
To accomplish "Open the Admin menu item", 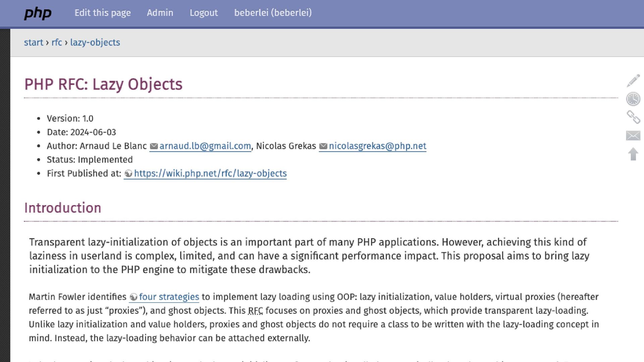I will point(160,13).
